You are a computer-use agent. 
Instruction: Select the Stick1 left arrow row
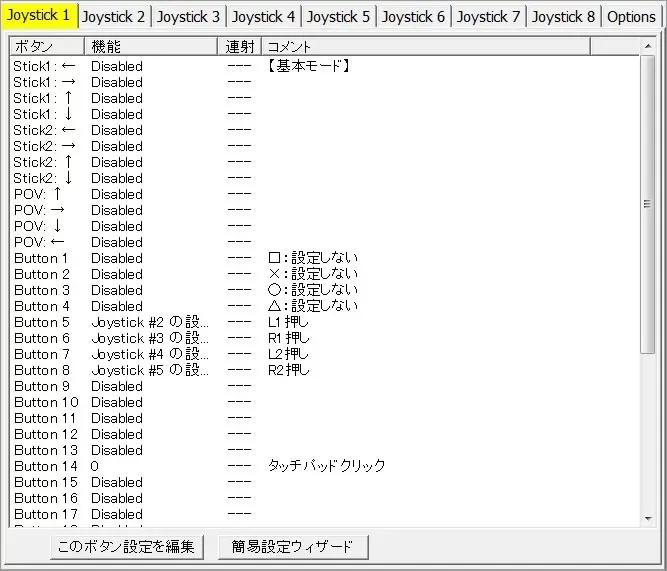point(324,66)
